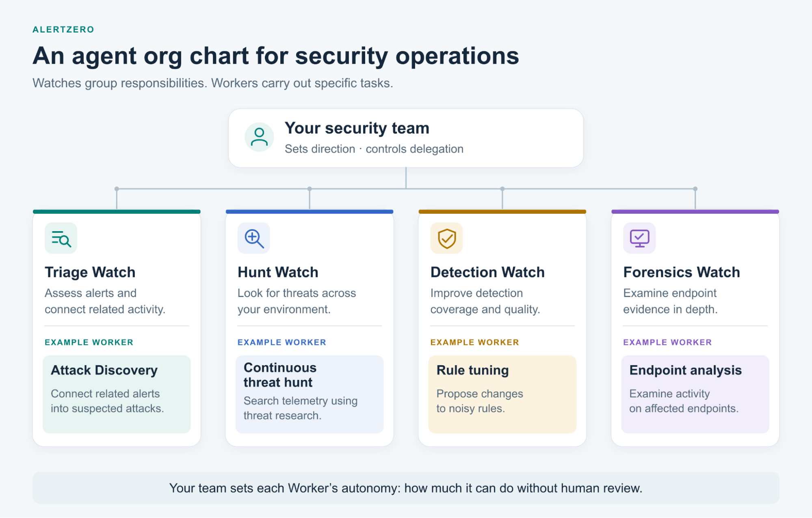The width and height of the screenshot is (812, 518).
Task: Click the Triage Watch heading
Action: click(x=90, y=272)
